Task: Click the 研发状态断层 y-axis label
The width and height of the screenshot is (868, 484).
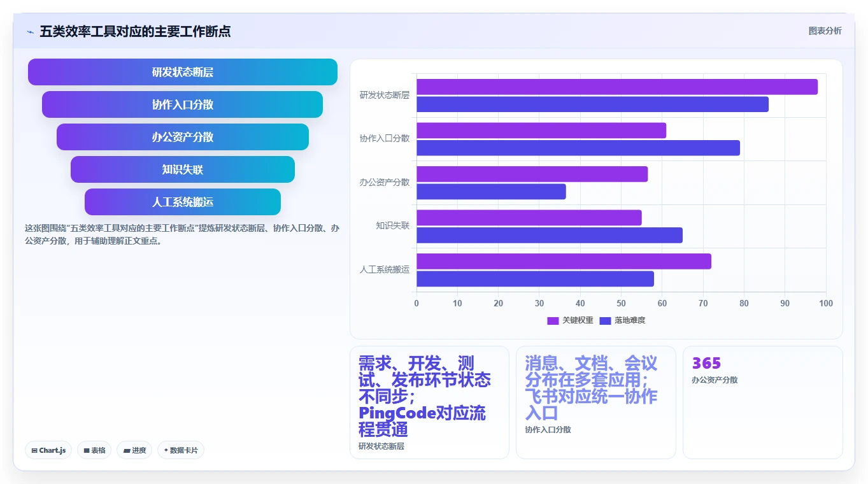Action: point(385,95)
